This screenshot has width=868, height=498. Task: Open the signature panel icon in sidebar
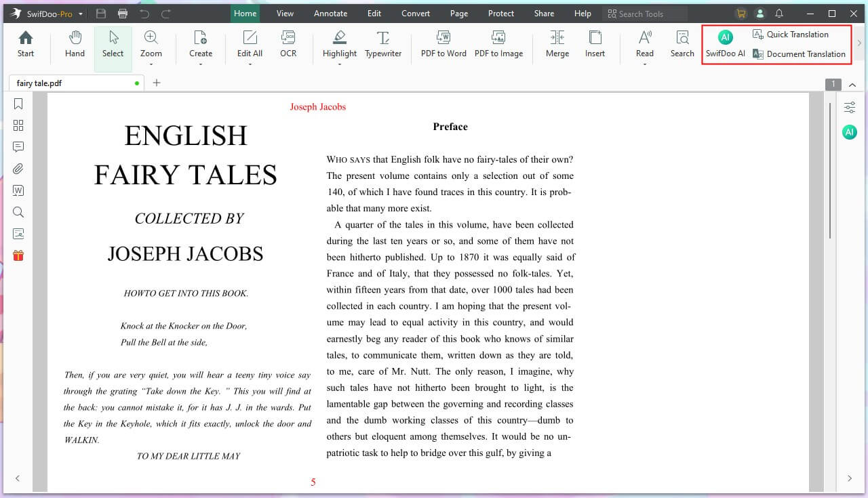(x=18, y=234)
